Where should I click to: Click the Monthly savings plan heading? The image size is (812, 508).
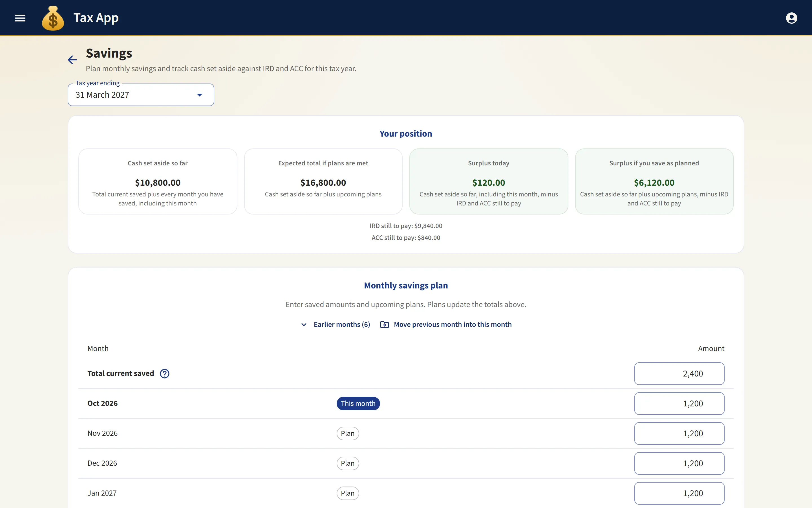[x=406, y=286]
